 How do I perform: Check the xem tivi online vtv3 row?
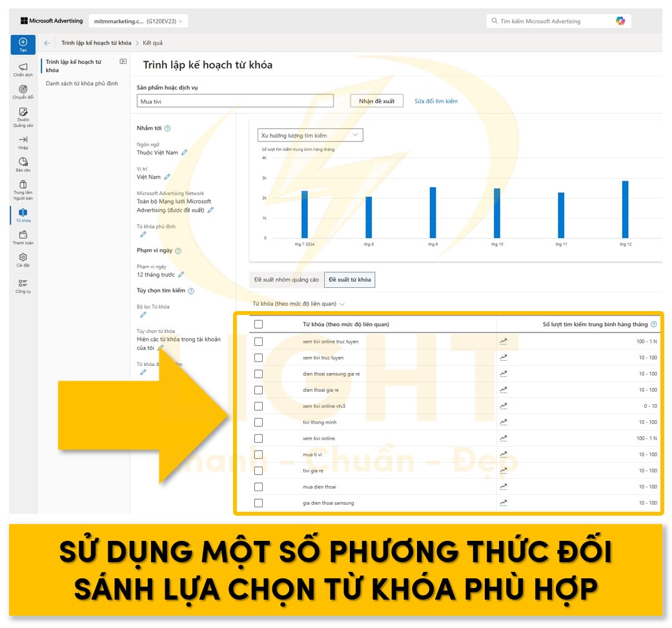[x=258, y=406]
